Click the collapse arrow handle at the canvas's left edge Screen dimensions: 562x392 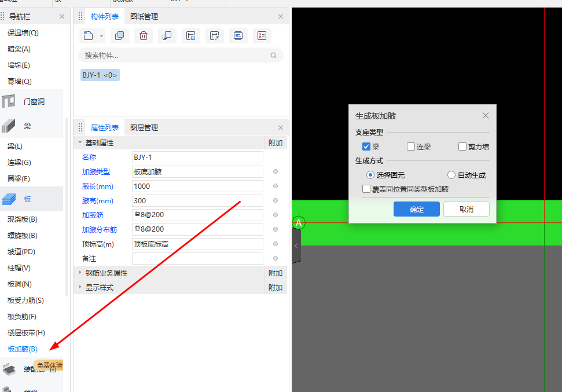pos(296,246)
